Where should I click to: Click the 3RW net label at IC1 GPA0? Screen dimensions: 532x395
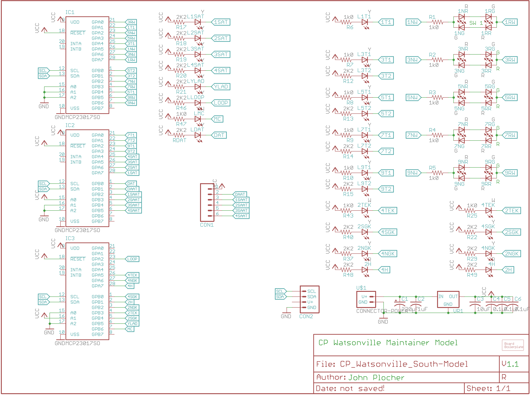(x=131, y=22)
